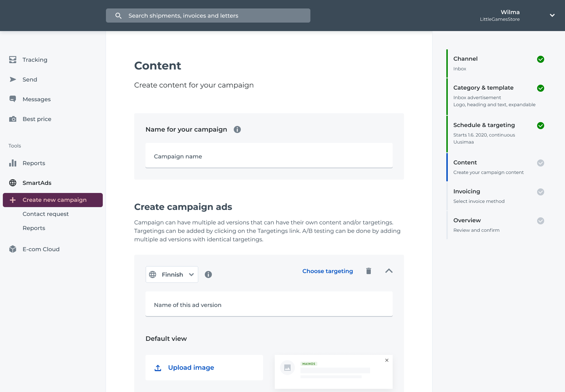Click the SmartAds globe icon

(13, 183)
